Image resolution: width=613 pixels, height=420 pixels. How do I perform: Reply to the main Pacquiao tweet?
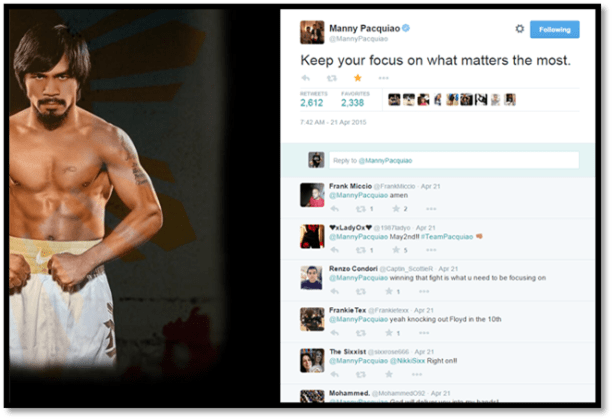305,78
